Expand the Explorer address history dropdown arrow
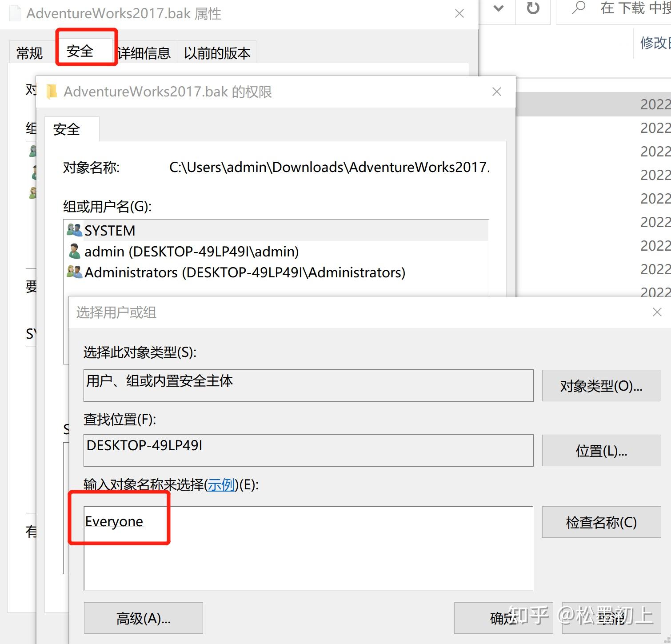The height and width of the screenshot is (644, 671). click(x=499, y=8)
